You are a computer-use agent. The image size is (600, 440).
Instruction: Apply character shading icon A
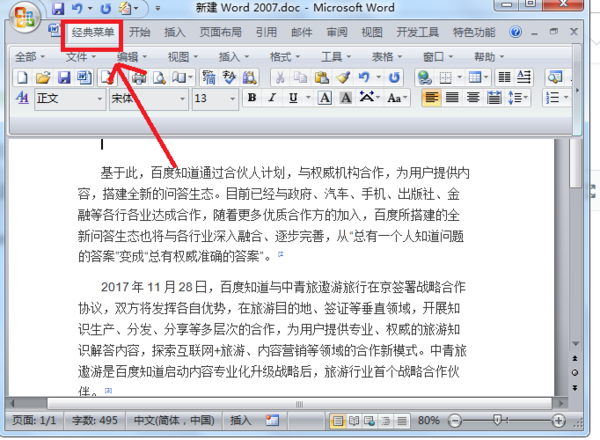[x=346, y=98]
